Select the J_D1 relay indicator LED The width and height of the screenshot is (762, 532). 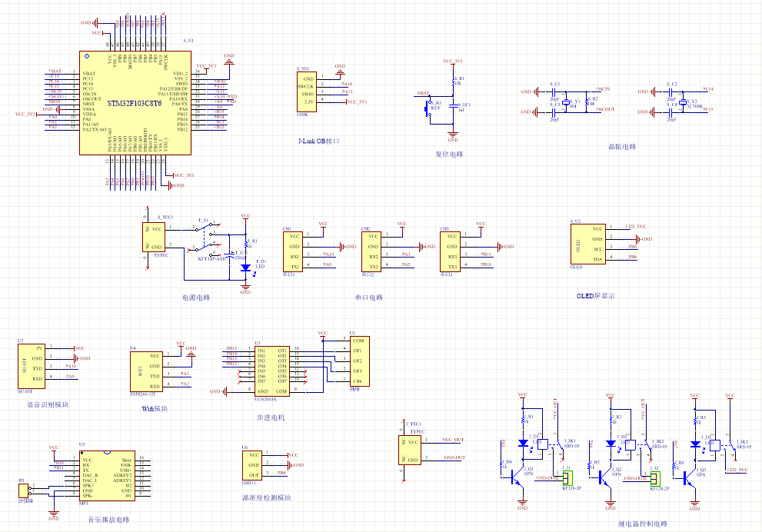[523, 443]
